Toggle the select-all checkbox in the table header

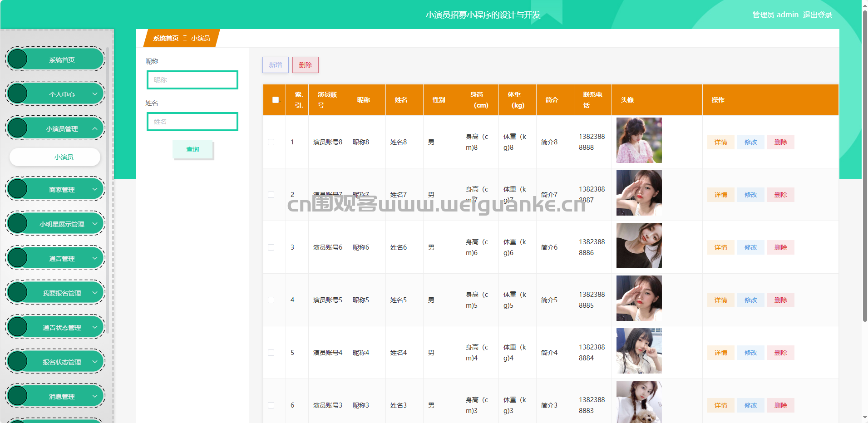tap(276, 100)
